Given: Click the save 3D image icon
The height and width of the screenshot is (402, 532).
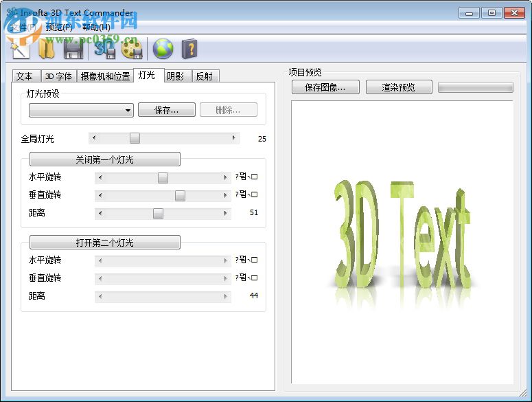Looking at the screenshot, I should pyautogui.click(x=104, y=49).
